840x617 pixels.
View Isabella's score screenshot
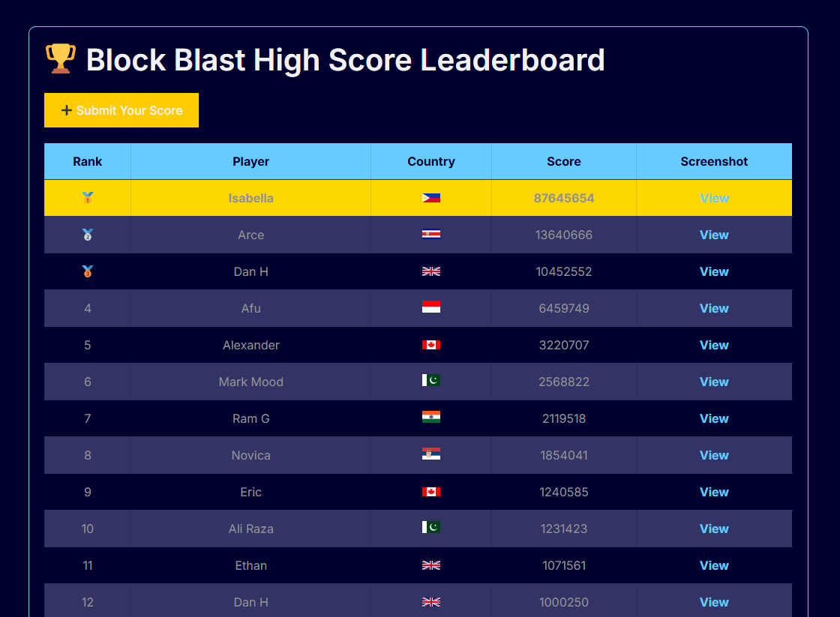click(714, 198)
